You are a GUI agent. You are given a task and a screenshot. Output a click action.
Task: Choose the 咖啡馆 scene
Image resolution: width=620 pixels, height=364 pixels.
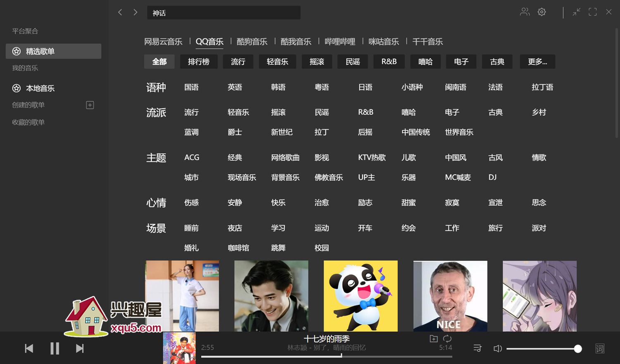(238, 248)
